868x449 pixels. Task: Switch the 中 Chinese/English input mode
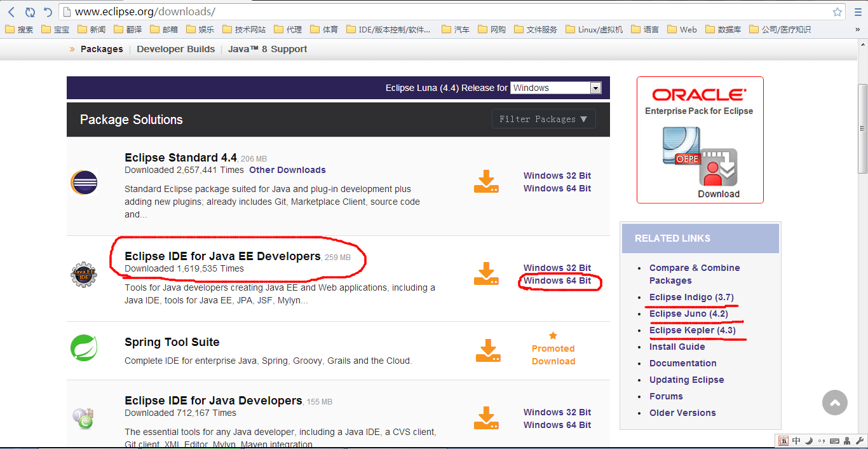tap(796, 441)
